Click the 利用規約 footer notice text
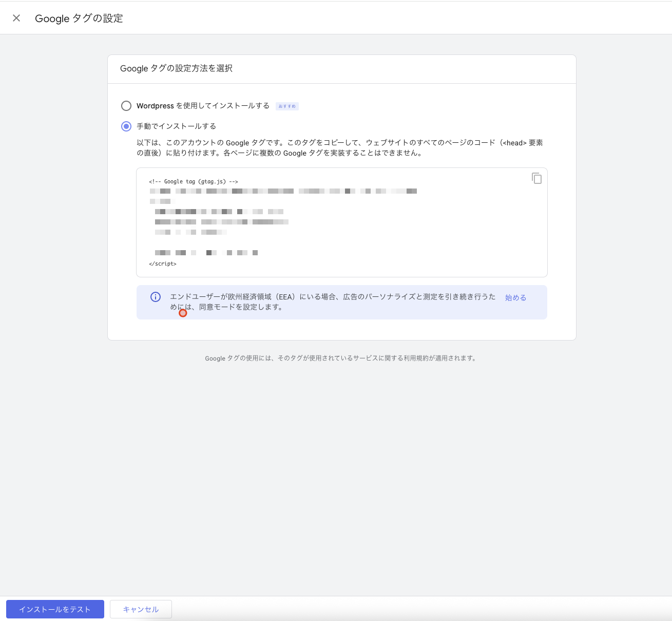The height and width of the screenshot is (621, 672). (341, 359)
